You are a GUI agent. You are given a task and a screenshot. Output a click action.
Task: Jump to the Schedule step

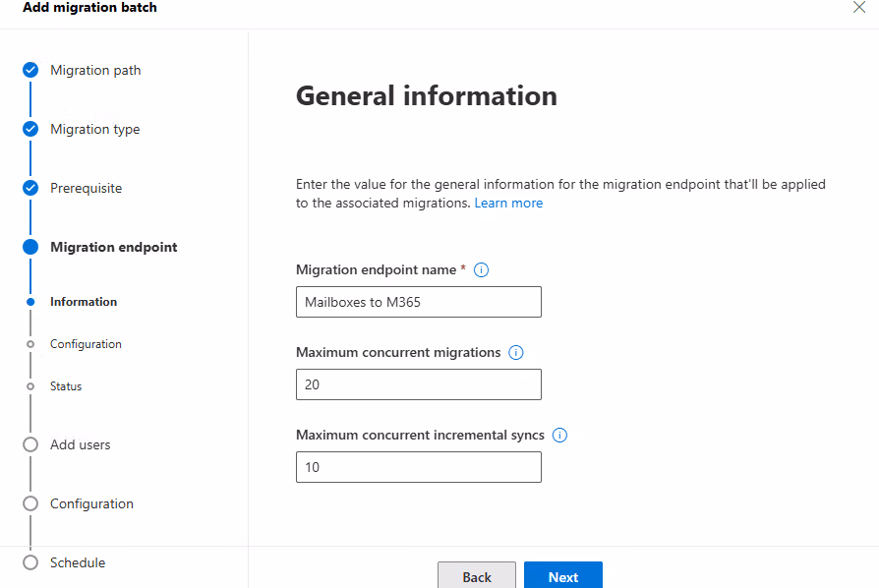click(x=78, y=562)
